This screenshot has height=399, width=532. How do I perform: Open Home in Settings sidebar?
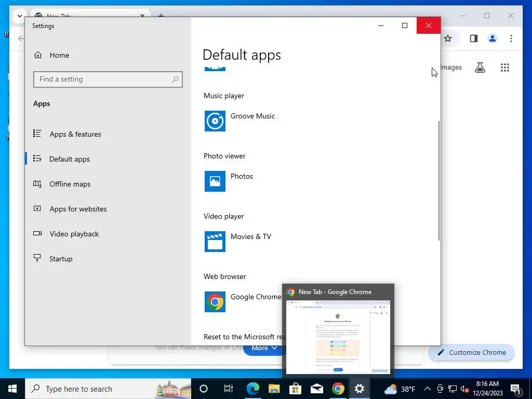click(x=51, y=55)
